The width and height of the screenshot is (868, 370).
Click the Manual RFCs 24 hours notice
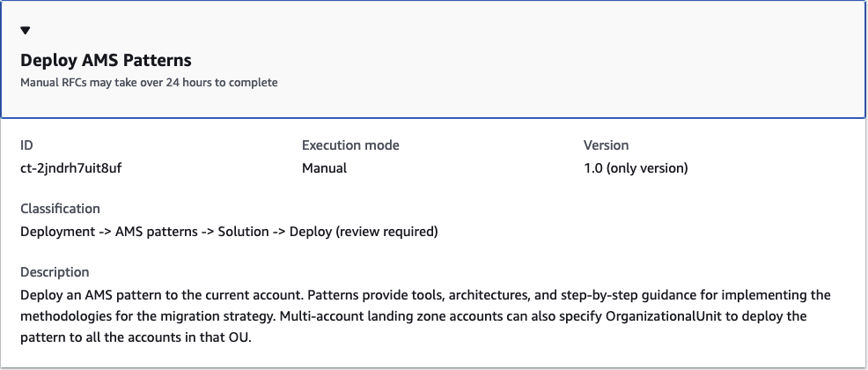tap(149, 83)
